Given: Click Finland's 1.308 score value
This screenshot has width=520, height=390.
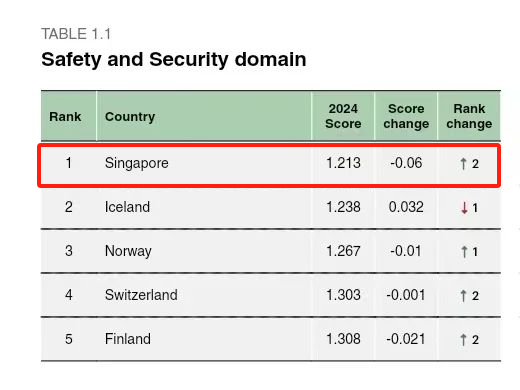Looking at the screenshot, I should [x=343, y=339].
